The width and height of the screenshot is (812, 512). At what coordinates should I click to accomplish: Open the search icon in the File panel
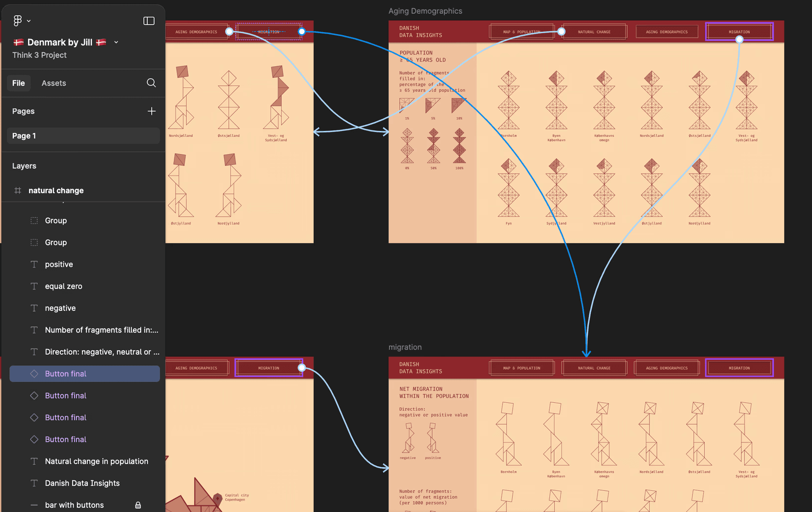151,83
